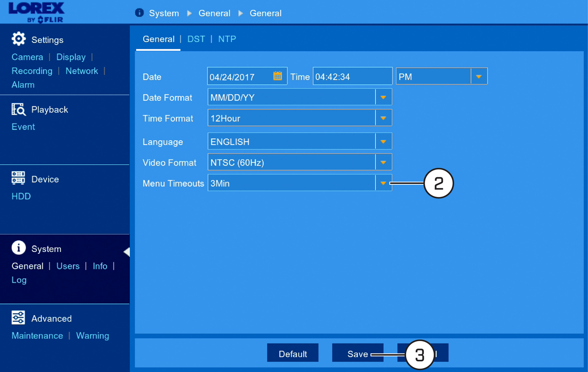Click the info icon in the breadcrumb bar
Image resolution: width=588 pixels, height=372 pixels.
(x=139, y=13)
